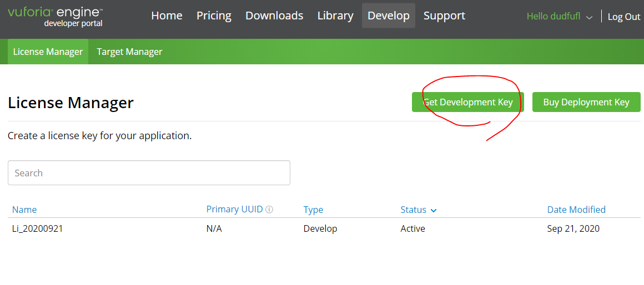The width and height of the screenshot is (644, 285).
Task: Sort by Type column header
Action: 313,210
